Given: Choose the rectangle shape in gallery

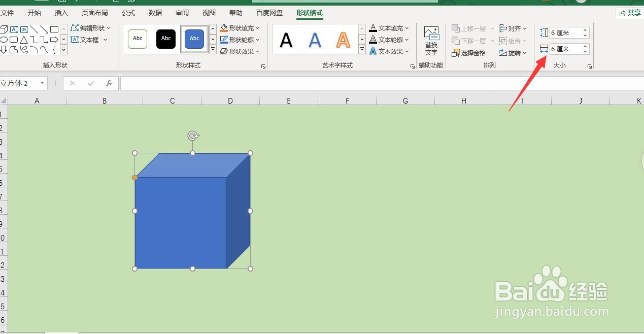Looking at the screenshot, I should [54, 29].
